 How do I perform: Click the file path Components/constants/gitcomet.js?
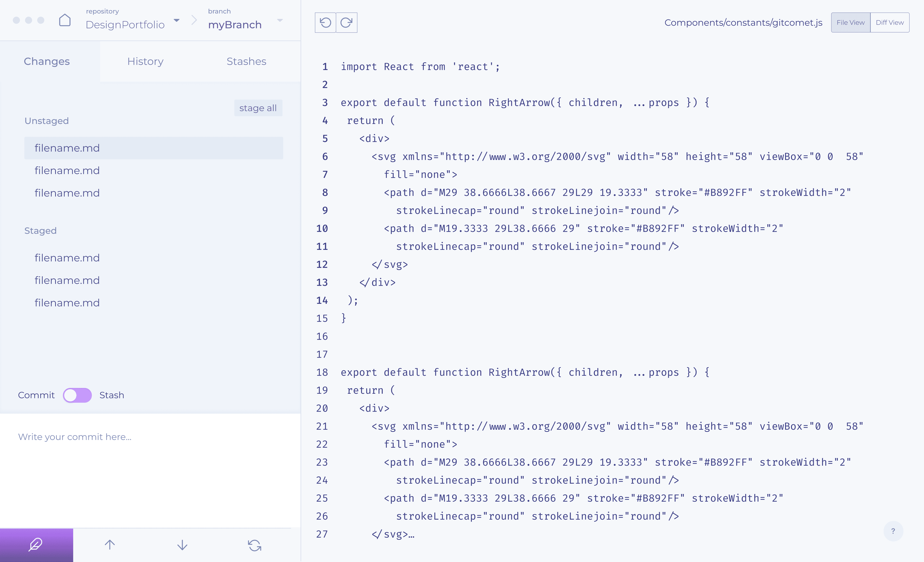743,23
